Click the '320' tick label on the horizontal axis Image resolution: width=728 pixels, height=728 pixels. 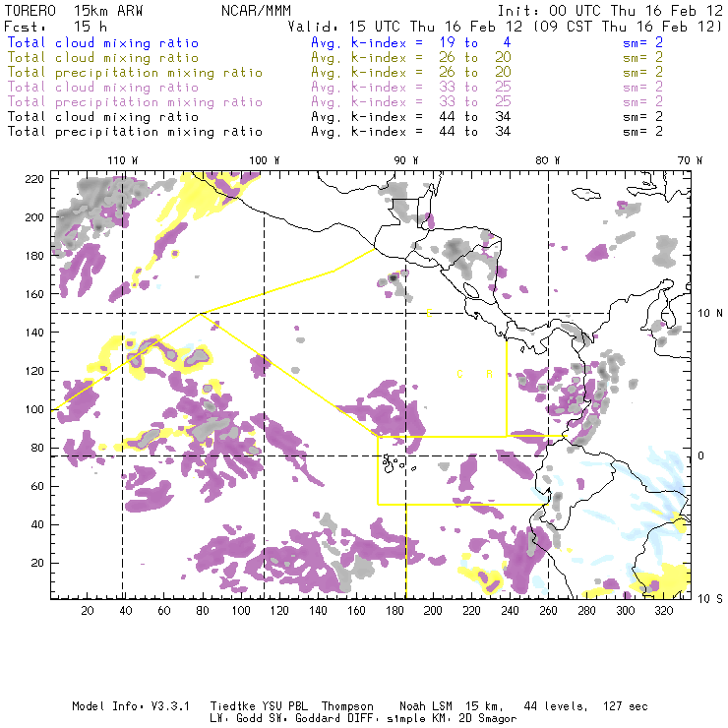tap(664, 611)
